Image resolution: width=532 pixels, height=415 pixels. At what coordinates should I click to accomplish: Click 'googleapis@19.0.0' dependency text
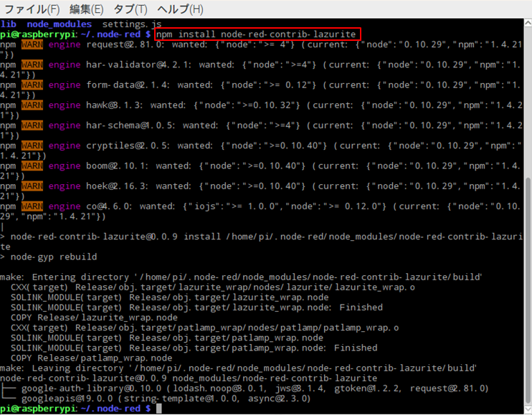(x=67, y=399)
